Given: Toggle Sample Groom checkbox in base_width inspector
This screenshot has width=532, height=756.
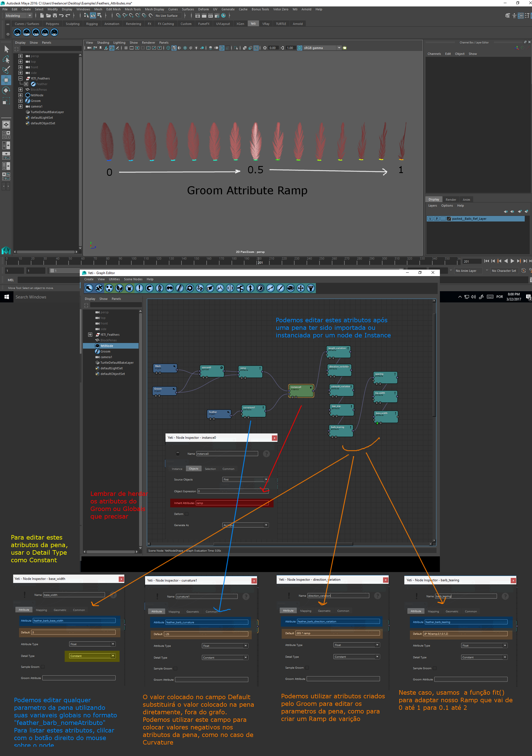Looking at the screenshot, I should point(43,667).
